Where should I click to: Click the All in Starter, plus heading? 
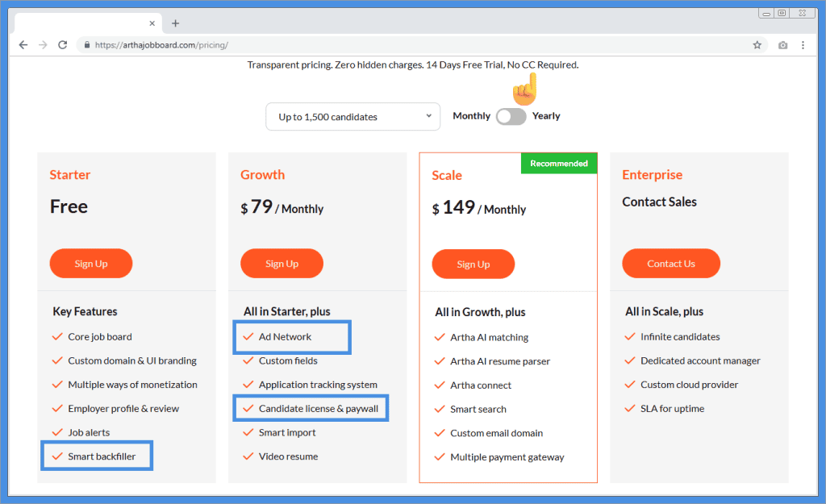(287, 311)
